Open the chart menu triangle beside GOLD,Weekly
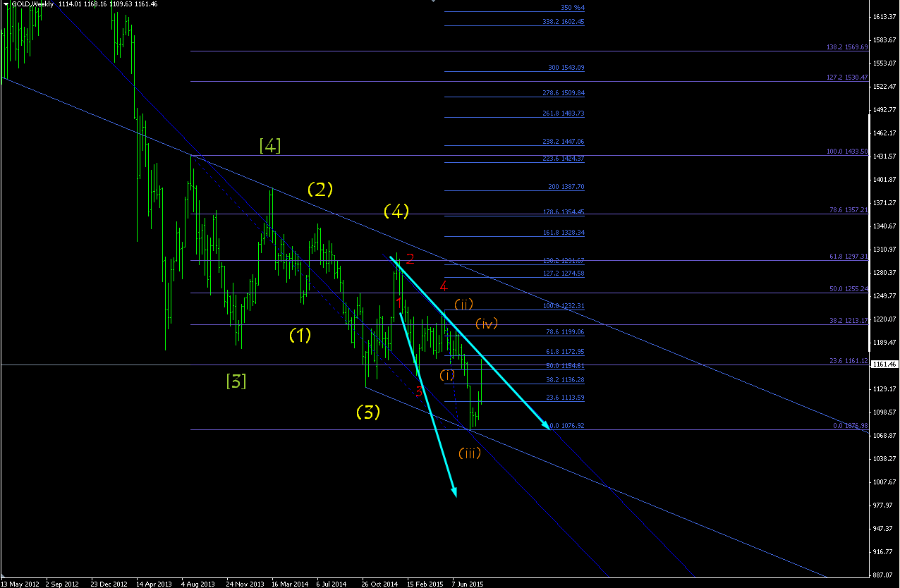This screenshot has width=900, height=588. [x=6, y=4]
